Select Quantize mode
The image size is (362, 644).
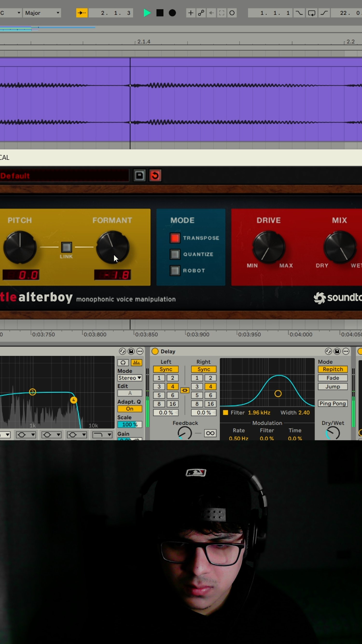coord(175,255)
